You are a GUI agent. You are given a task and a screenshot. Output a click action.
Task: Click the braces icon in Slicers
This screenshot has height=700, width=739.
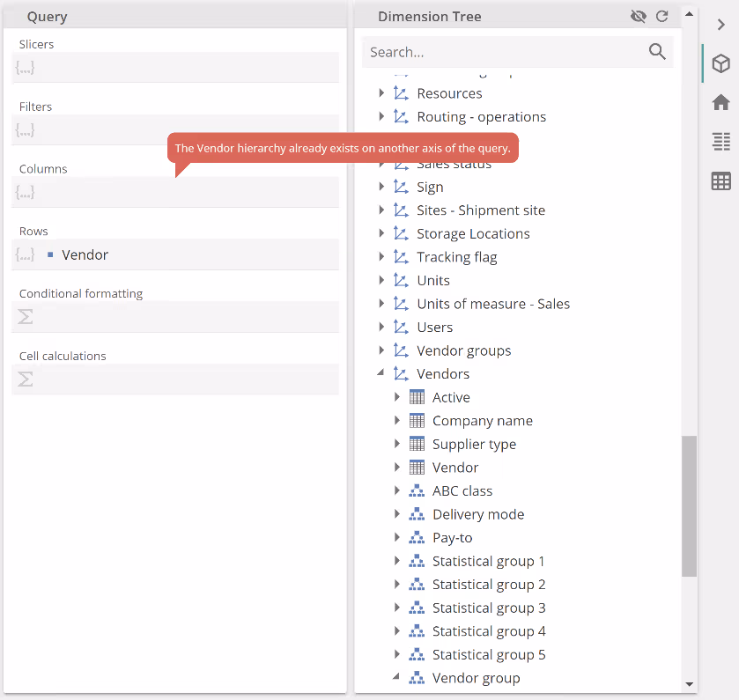(x=26, y=67)
